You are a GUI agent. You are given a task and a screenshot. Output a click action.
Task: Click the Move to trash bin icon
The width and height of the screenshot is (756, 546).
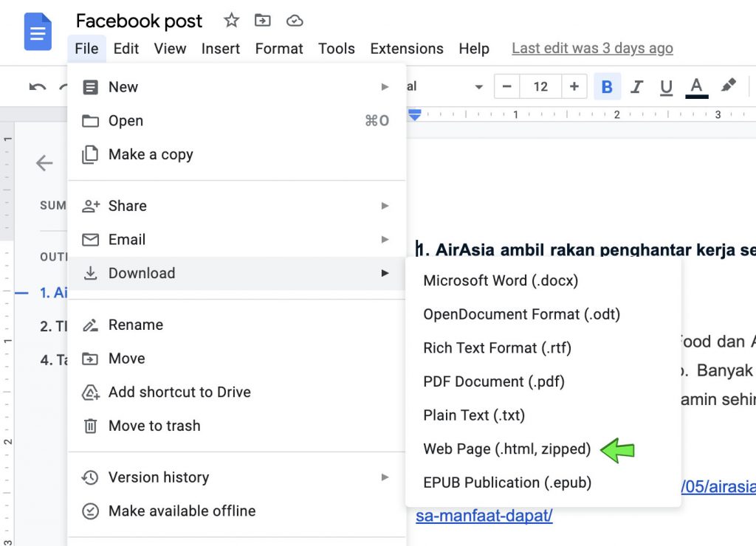point(90,426)
